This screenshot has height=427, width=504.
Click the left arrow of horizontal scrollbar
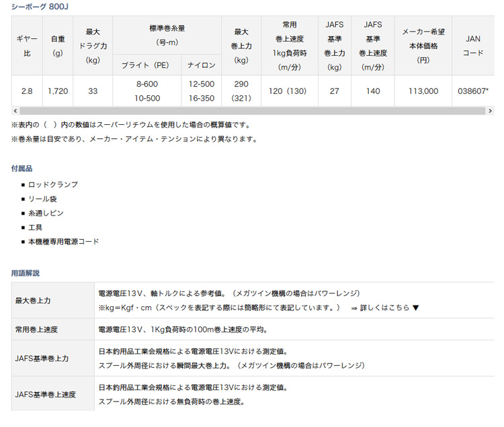[15, 111]
